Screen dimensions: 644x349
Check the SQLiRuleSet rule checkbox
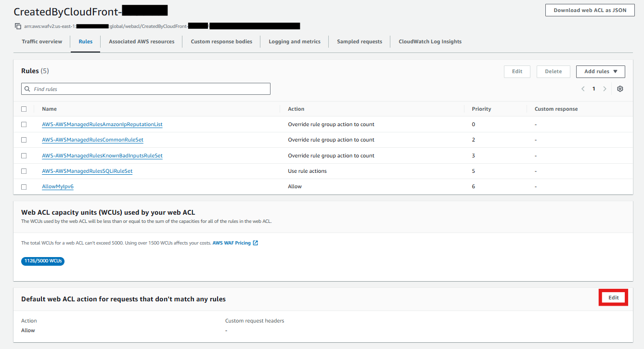pos(24,171)
